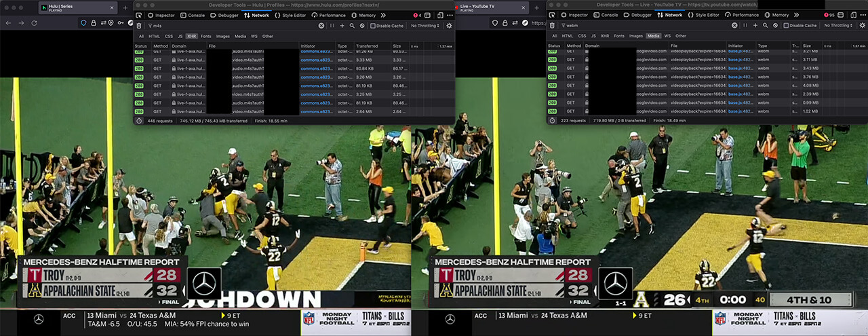Click the red error badge showing 95

coord(831,15)
